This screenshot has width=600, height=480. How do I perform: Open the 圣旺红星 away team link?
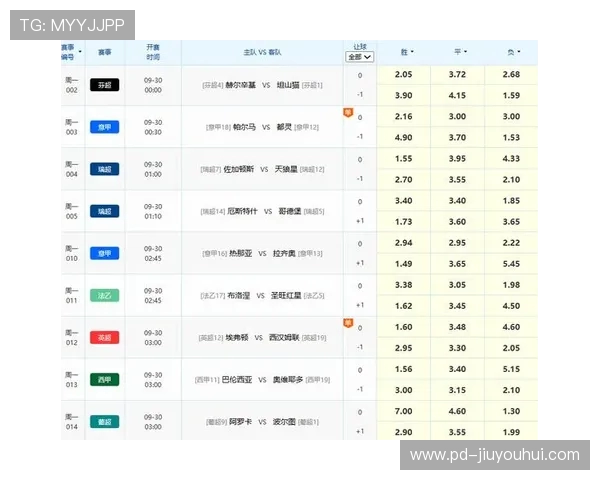point(286,296)
